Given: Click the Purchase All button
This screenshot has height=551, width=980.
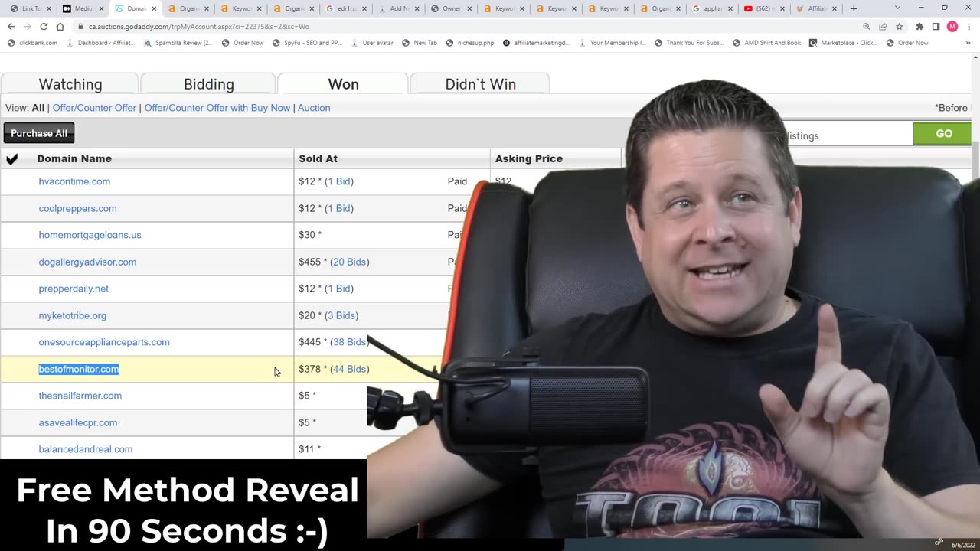Looking at the screenshot, I should click(x=39, y=133).
